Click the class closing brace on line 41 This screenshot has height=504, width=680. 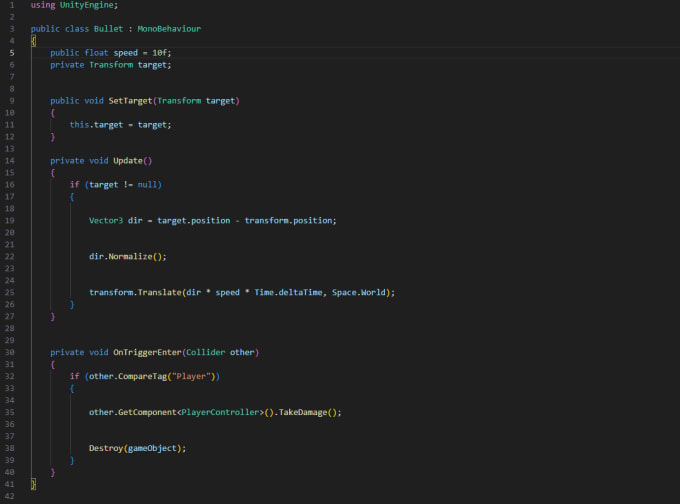click(33, 484)
